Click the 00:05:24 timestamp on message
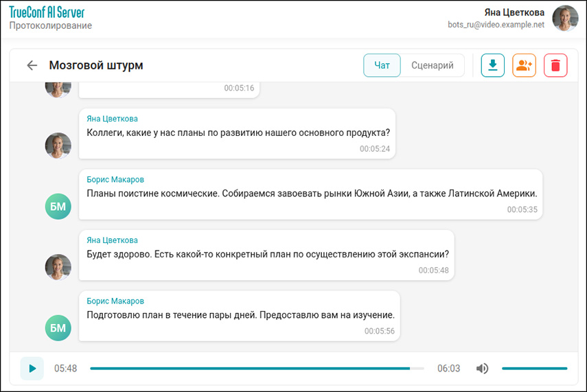Image resolution: width=587 pixels, height=392 pixels. (375, 149)
